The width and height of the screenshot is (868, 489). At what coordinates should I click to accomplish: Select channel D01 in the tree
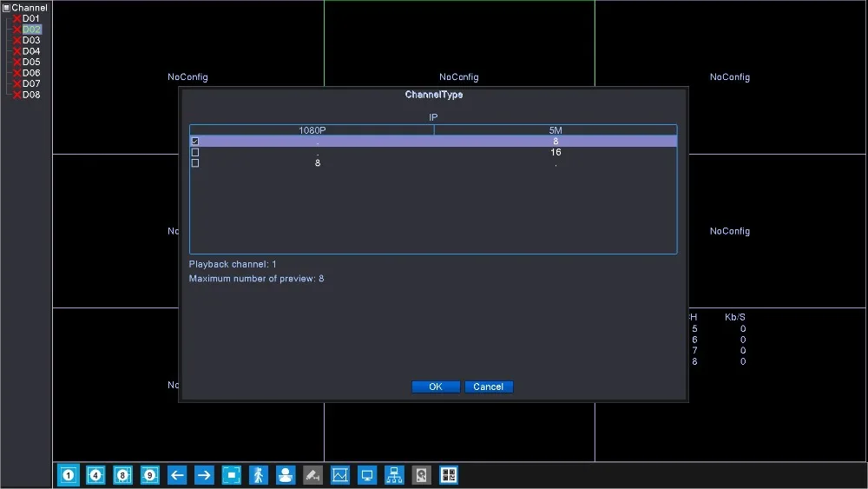click(31, 19)
